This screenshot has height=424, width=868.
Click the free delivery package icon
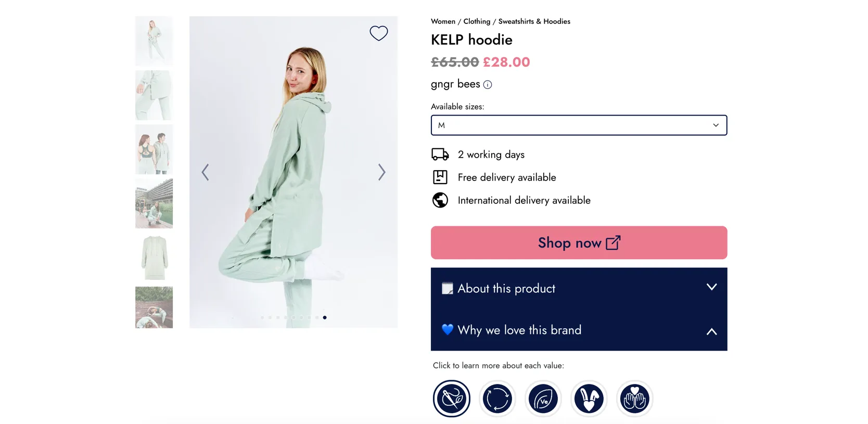(440, 177)
